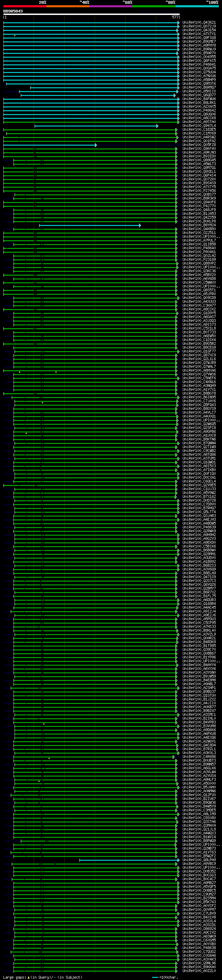Image resolution: width=222 pixels, height=980 pixels.
Task: Select the label UniRef100_P27456
Action: click(199, 191)
